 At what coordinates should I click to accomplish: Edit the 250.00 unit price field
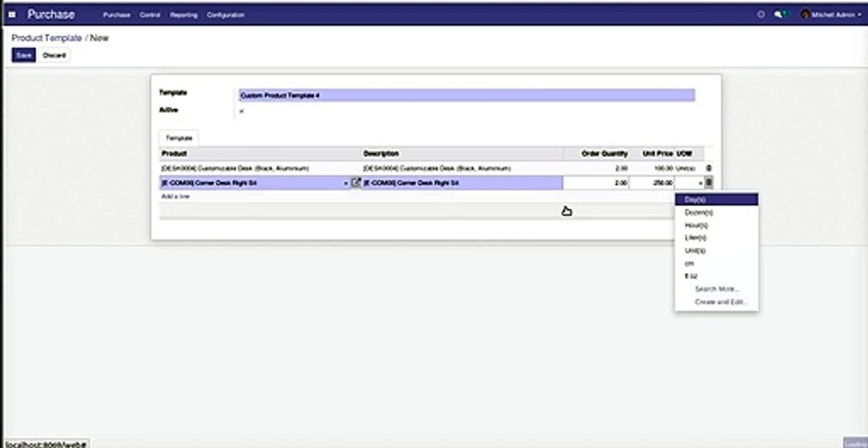click(x=652, y=183)
